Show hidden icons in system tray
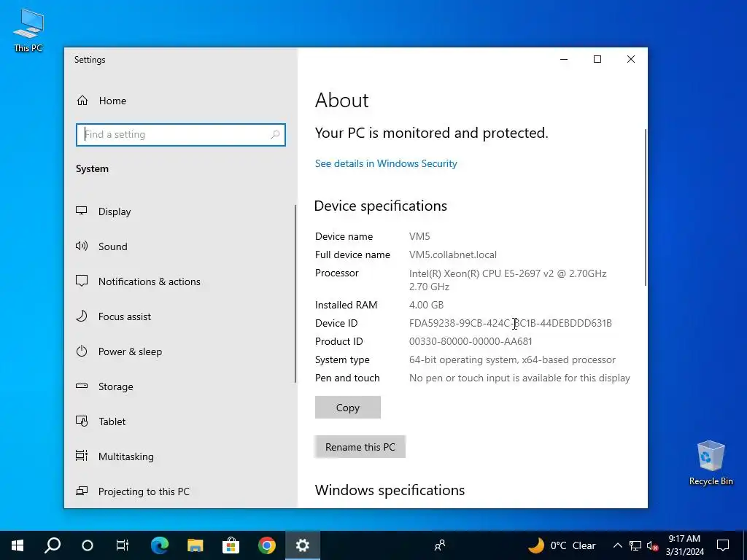The height and width of the screenshot is (560, 747). pos(617,545)
